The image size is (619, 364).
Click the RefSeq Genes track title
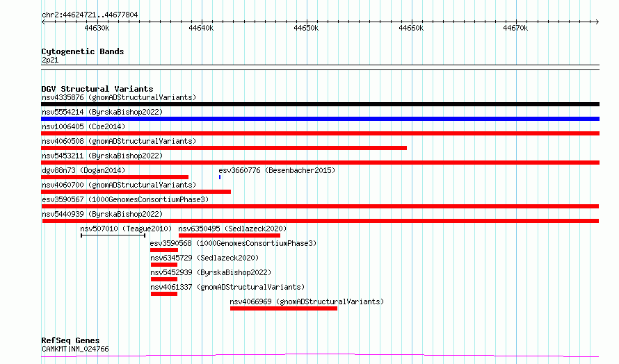tap(70, 340)
